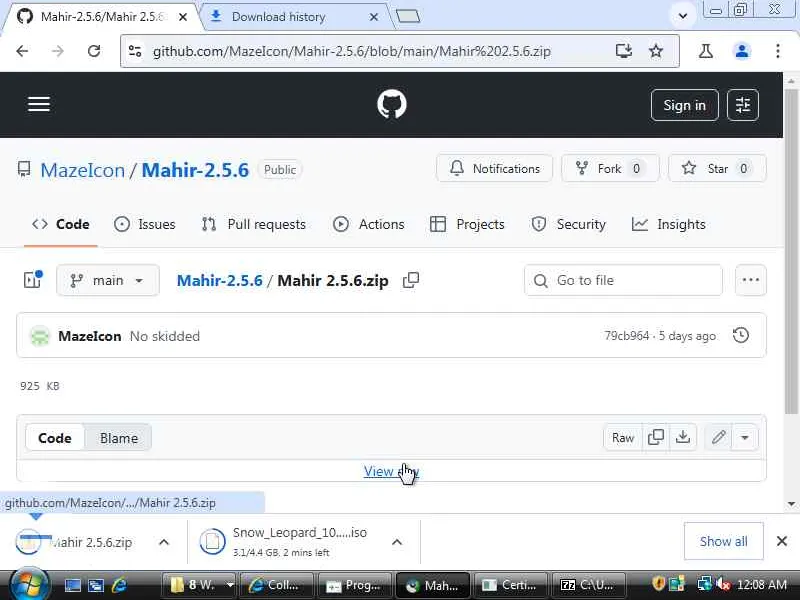The image size is (800, 600).
Task: Open more file actions three-dot button
Action: [750, 280]
